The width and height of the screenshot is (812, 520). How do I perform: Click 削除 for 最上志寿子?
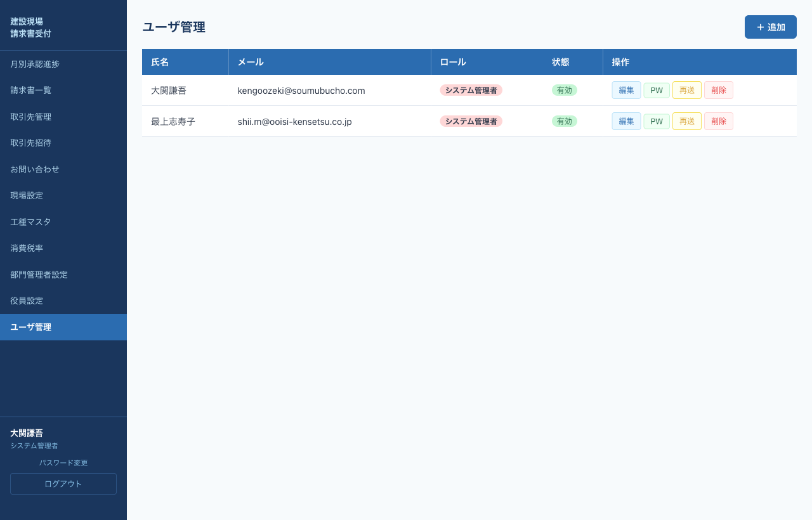719,121
